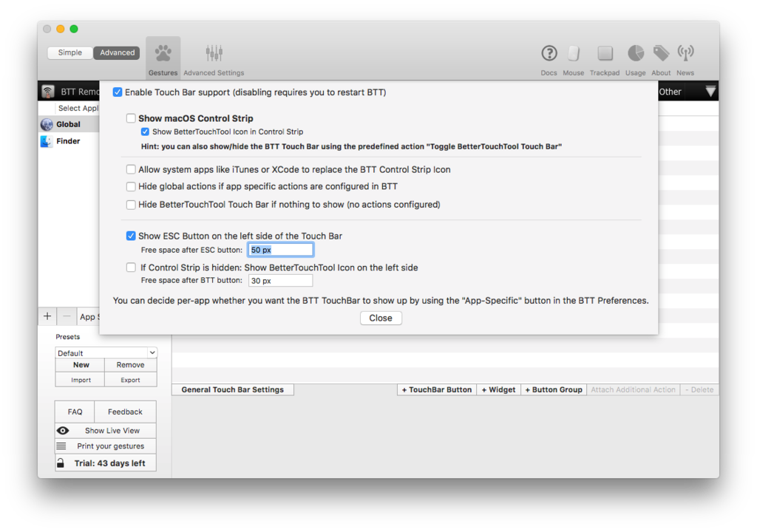Image resolution: width=757 pixels, height=532 pixels.
Task: Click Show Live View button
Action: pos(106,431)
